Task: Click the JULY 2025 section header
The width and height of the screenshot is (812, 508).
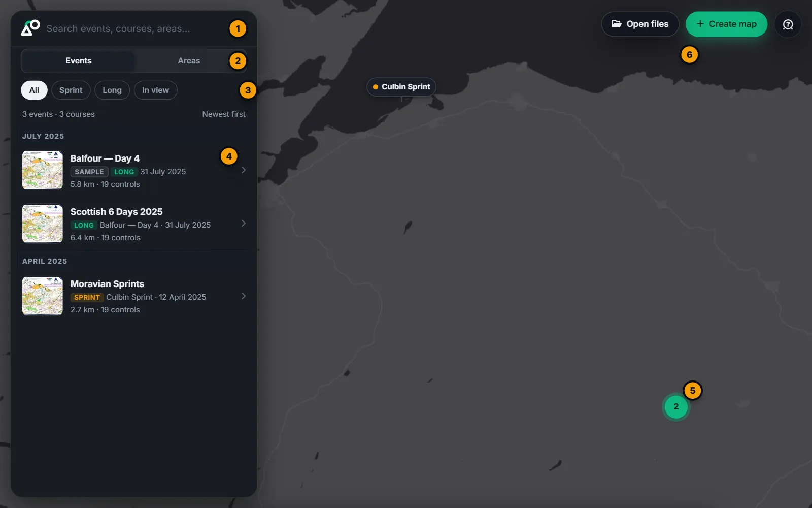Action: pos(43,136)
